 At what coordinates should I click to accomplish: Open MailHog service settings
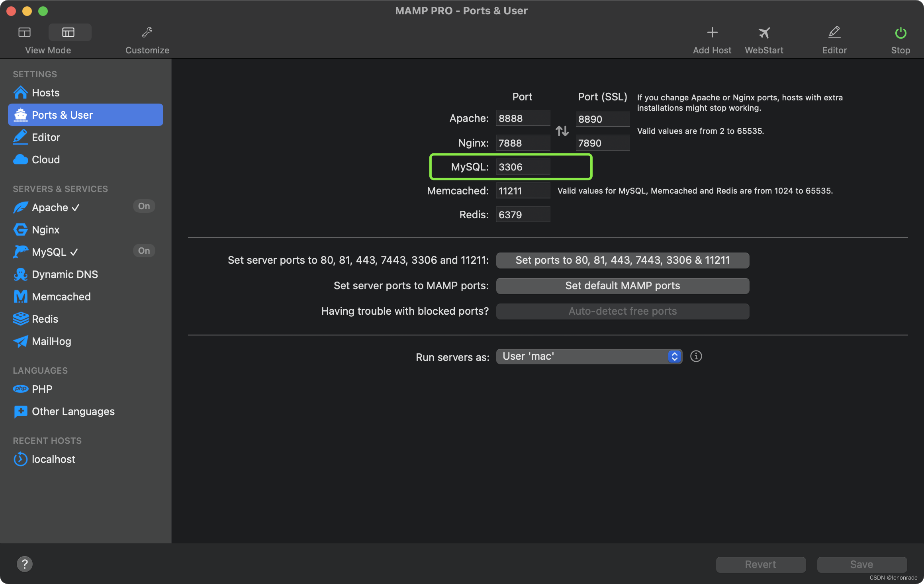pyautogui.click(x=86, y=341)
